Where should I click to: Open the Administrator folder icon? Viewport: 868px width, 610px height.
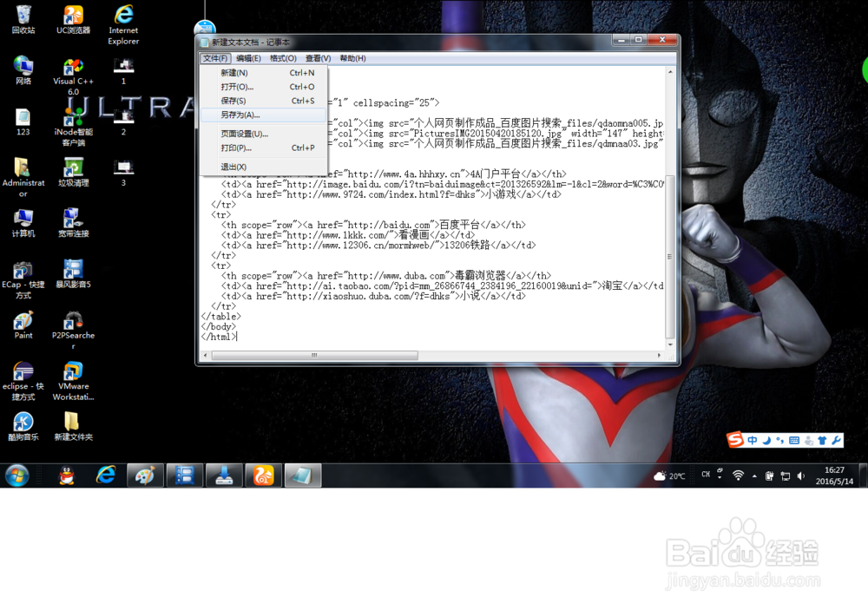tap(23, 177)
